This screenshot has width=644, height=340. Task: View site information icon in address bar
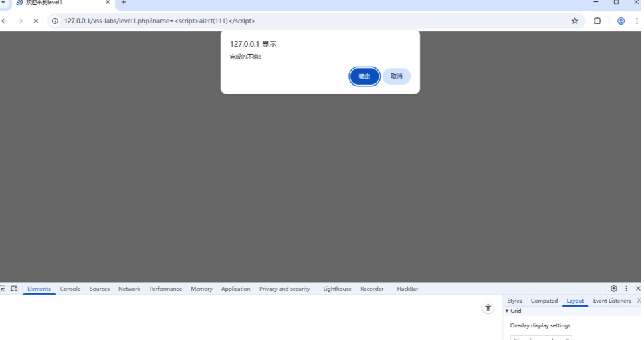[x=55, y=21]
